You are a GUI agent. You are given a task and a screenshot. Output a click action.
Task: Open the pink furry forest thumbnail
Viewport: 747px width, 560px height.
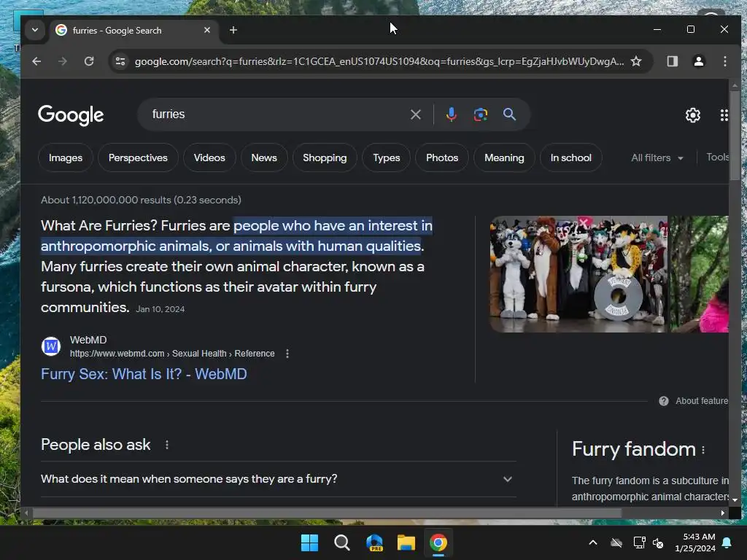700,274
